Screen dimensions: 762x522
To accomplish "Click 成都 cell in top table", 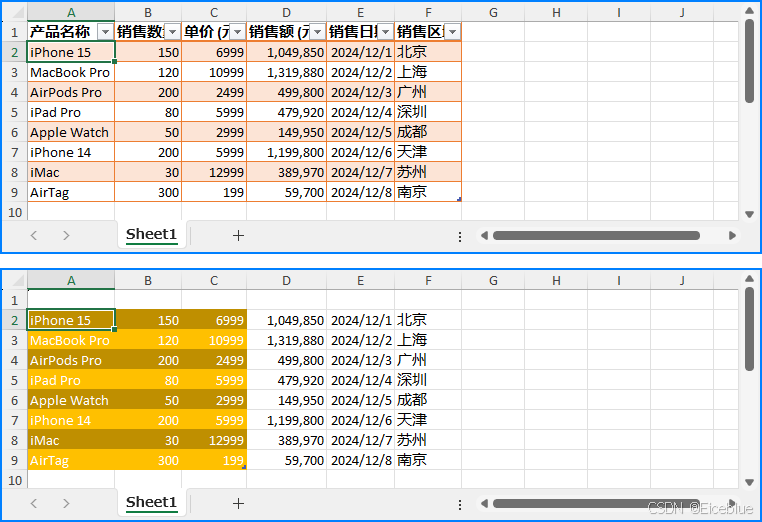I will [x=428, y=132].
